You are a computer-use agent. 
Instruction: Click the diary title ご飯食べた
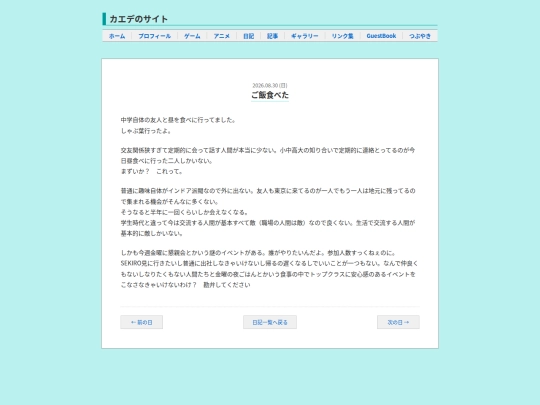pyautogui.click(x=270, y=95)
